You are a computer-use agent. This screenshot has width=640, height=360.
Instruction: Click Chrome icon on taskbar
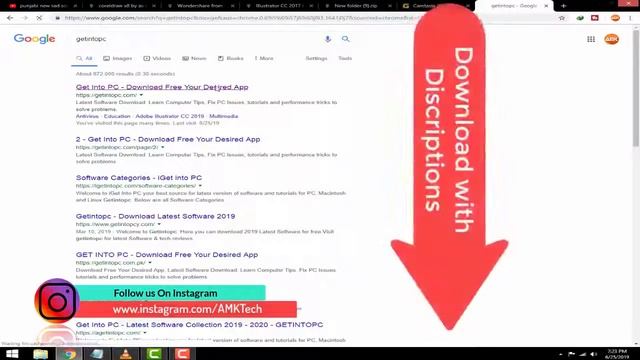coord(69,354)
